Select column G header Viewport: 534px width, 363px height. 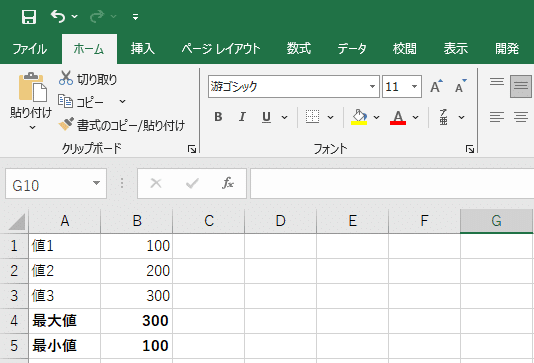click(x=496, y=221)
